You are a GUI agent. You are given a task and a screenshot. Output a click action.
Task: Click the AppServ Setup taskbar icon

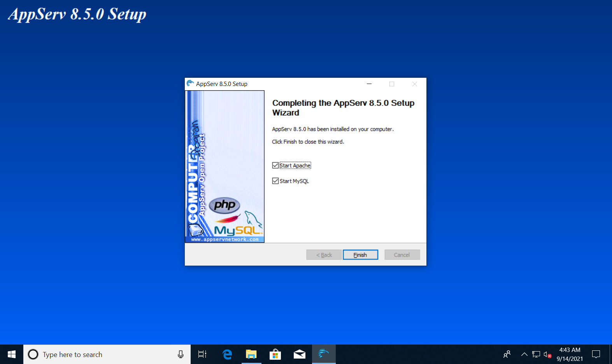[324, 354]
